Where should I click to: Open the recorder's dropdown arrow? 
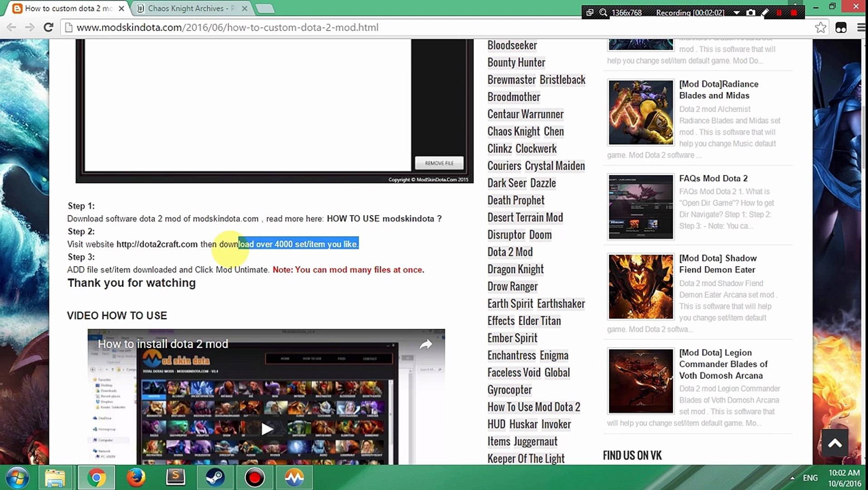(x=736, y=13)
